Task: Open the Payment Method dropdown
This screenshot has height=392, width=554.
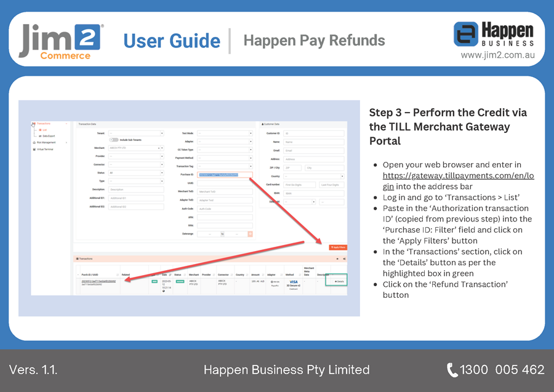Action: [225, 158]
